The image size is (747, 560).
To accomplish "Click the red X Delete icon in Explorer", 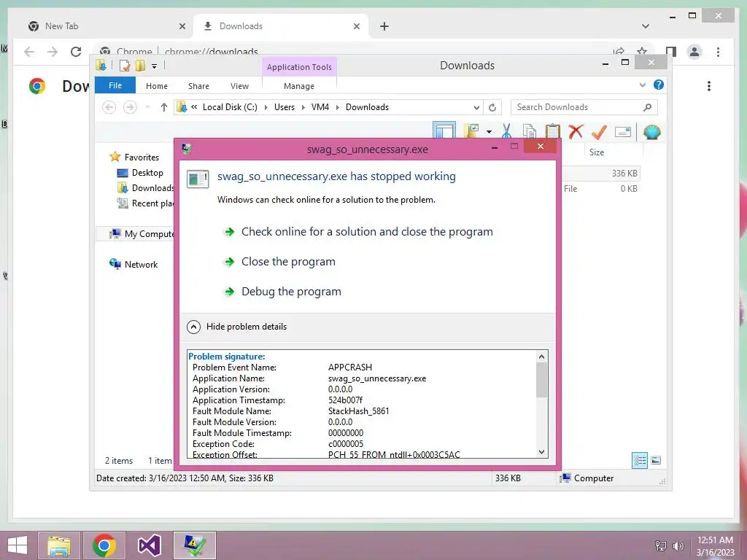I will point(576,131).
